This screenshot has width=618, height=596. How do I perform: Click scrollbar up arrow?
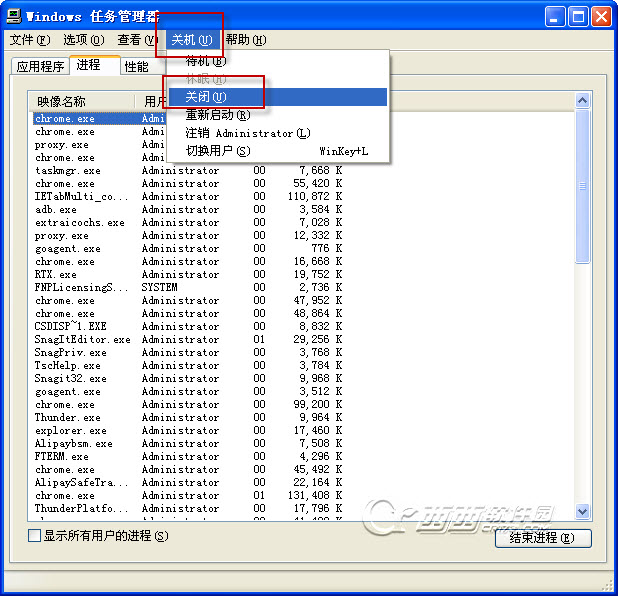pos(582,101)
